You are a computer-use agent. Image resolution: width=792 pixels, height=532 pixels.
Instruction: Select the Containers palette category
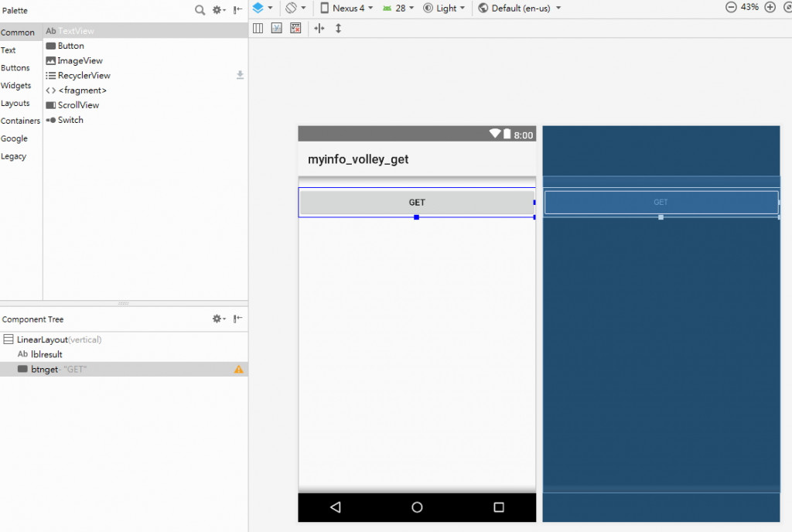coord(20,121)
